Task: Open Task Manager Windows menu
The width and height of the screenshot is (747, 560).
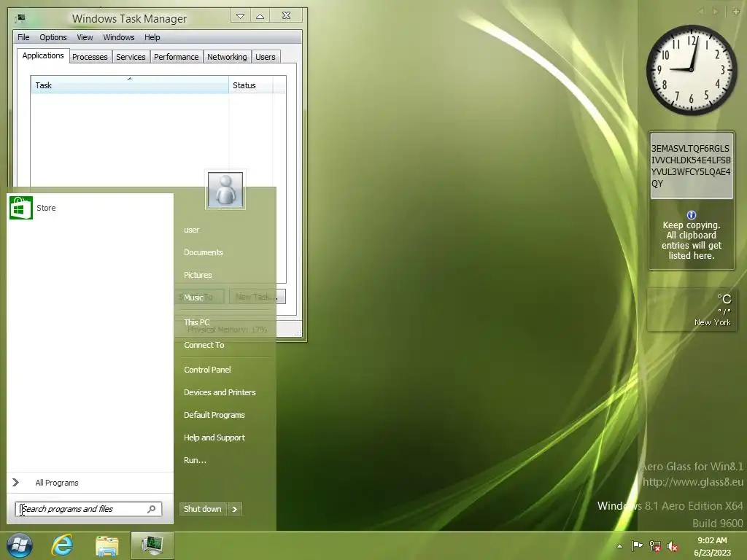Action: pyautogui.click(x=119, y=37)
